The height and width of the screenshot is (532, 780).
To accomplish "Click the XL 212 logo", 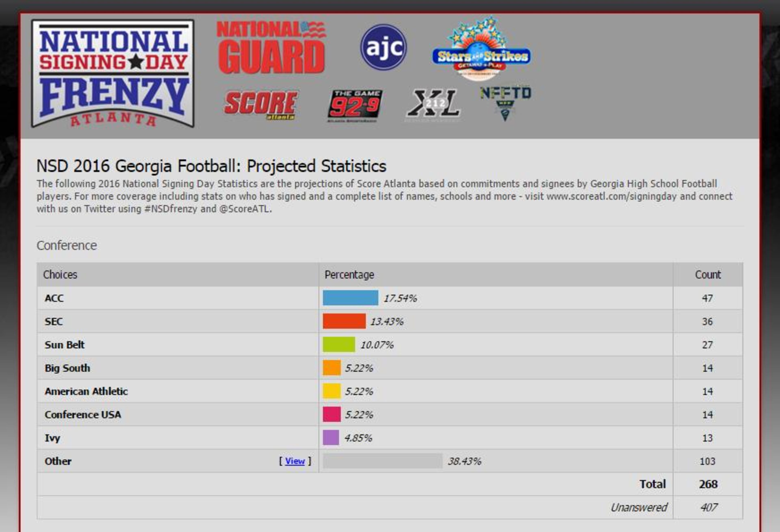I will pyautogui.click(x=433, y=105).
